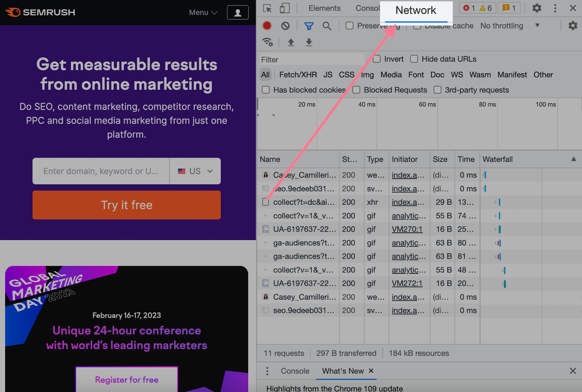Click the domain or keyword input field
Screen dimensions: 582x392
pos(101,171)
